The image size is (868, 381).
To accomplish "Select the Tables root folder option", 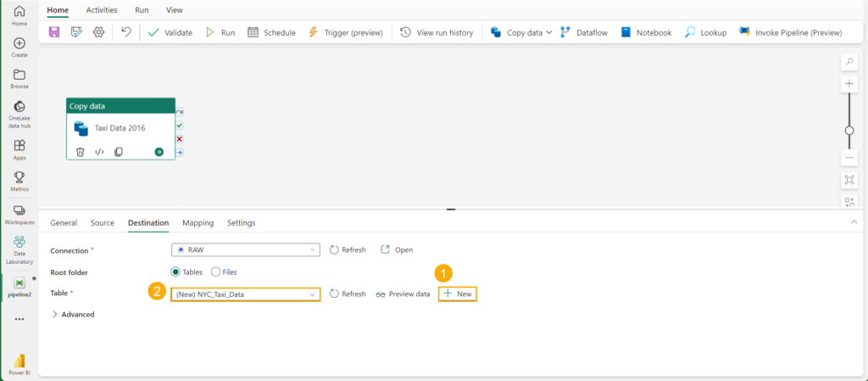I will point(176,272).
